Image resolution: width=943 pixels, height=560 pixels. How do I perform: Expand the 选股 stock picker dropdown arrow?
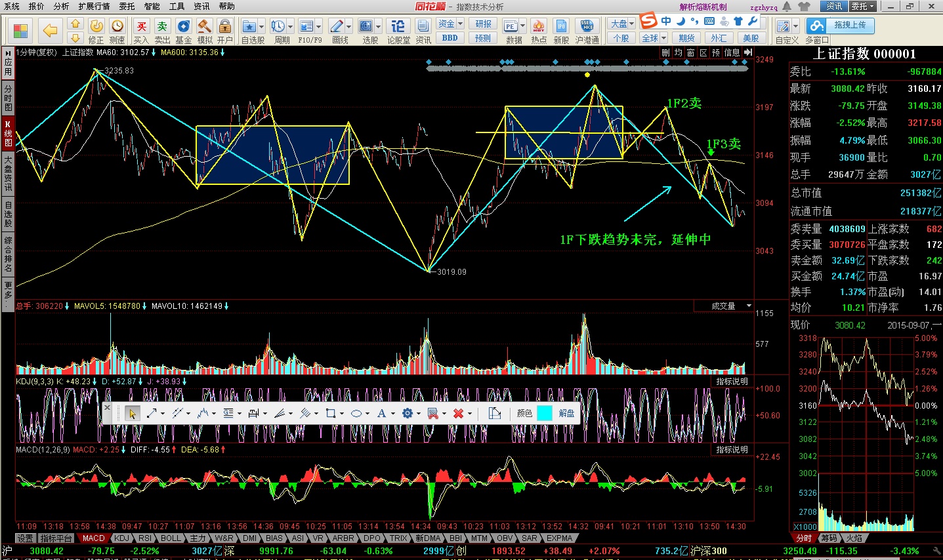click(378, 26)
